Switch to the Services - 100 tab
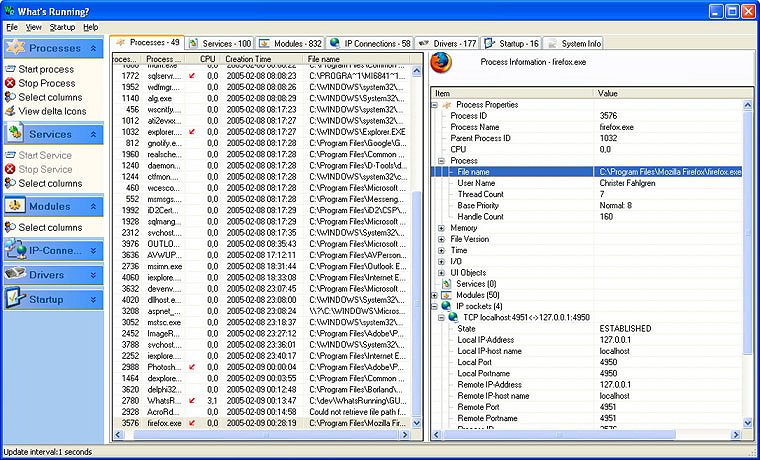Screen dimensions: 760x460 click(221, 44)
